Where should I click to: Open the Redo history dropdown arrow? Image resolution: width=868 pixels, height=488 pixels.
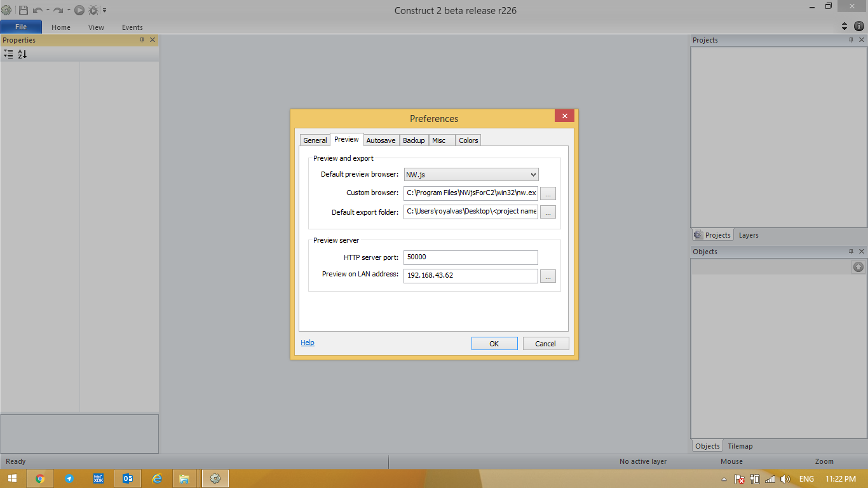(x=69, y=10)
